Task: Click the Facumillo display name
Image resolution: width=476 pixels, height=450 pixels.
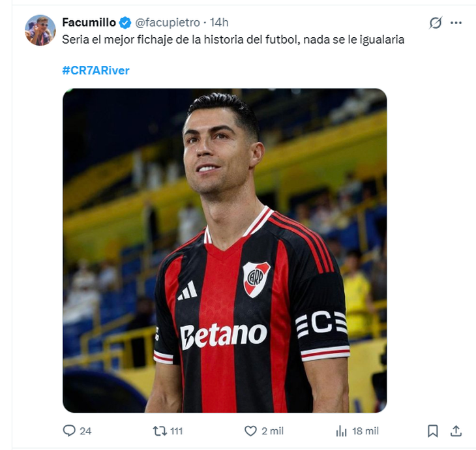Action: (89, 23)
